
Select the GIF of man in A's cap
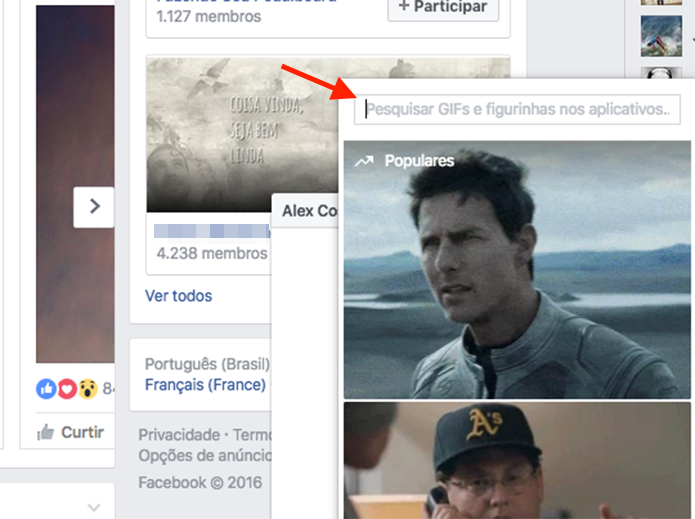click(517, 460)
